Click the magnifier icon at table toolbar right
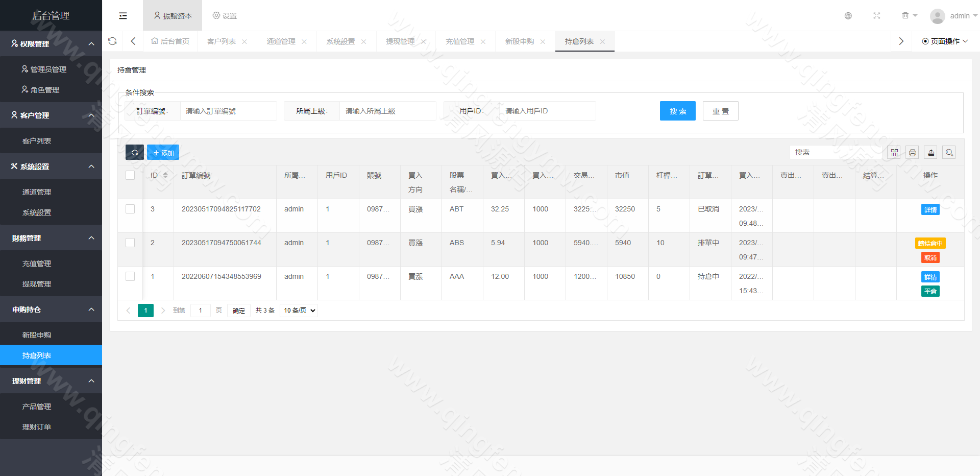 [x=949, y=152]
